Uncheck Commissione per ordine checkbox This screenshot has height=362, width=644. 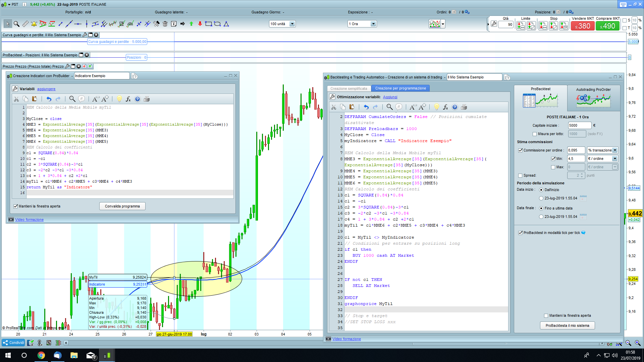[520, 150]
